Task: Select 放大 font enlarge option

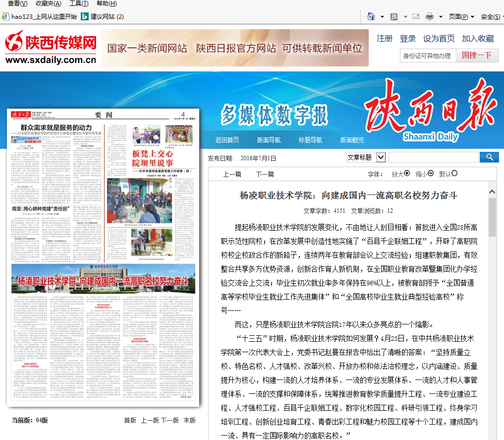Action: coord(400,174)
